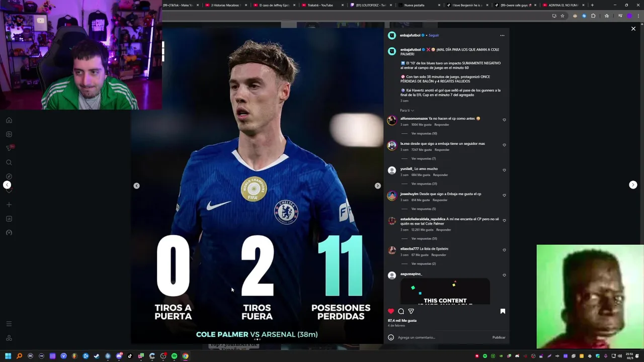Expand Ver respuestas (31) under yuniiell_
644x362 pixels.
click(x=424, y=184)
